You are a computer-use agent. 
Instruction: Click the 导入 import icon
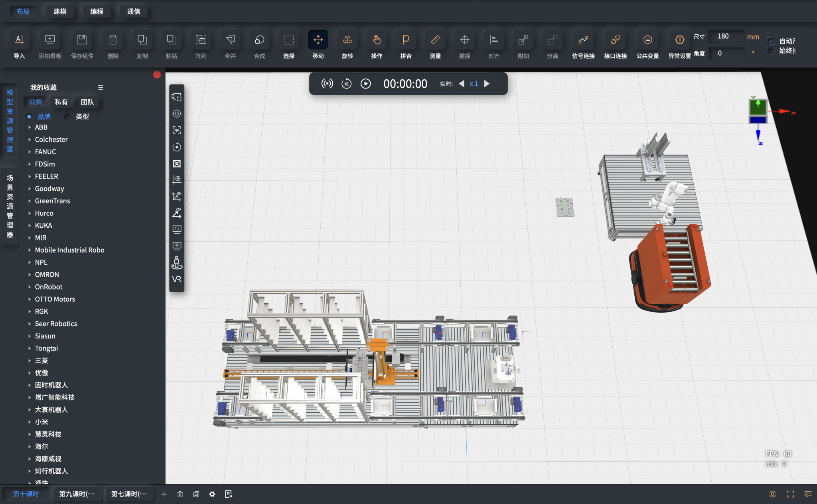click(x=19, y=40)
